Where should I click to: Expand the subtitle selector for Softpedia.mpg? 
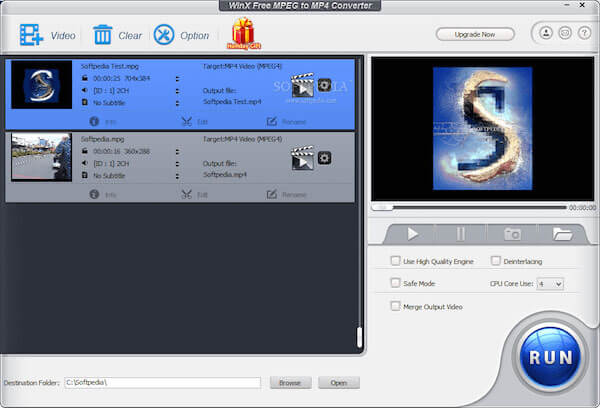point(177,175)
